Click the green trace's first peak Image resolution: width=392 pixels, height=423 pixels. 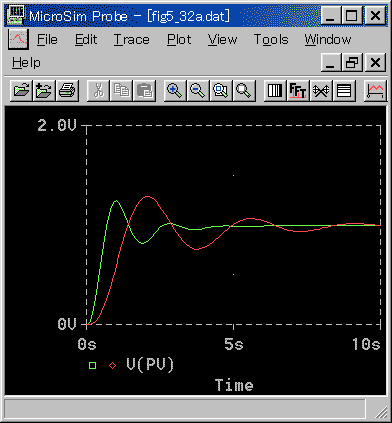(116, 201)
